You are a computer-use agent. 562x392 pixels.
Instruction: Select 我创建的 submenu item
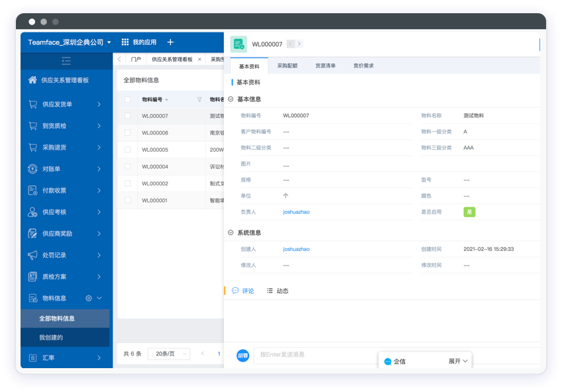[65, 338]
